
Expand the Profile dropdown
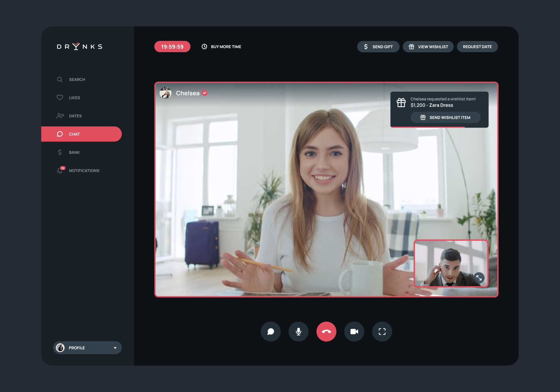click(88, 348)
